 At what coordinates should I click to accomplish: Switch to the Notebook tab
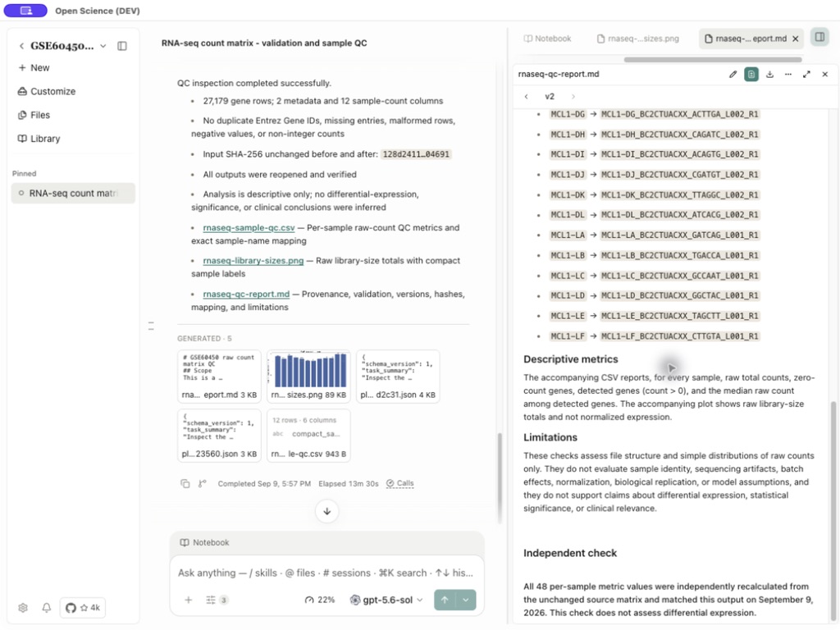click(547, 39)
